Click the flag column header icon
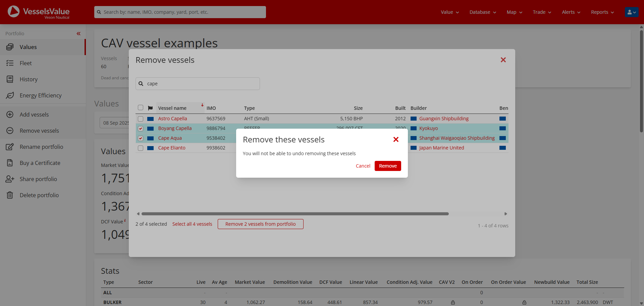Screen dimensions: 644x306 coord(150,108)
